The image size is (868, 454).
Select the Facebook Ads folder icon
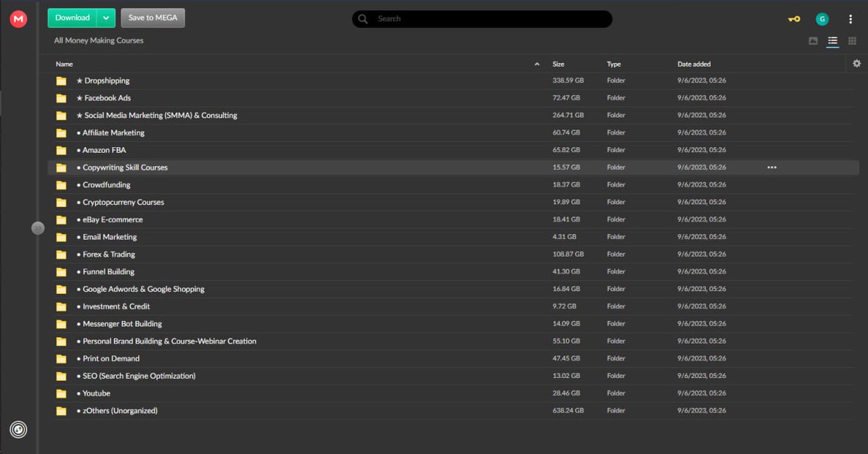tap(61, 98)
